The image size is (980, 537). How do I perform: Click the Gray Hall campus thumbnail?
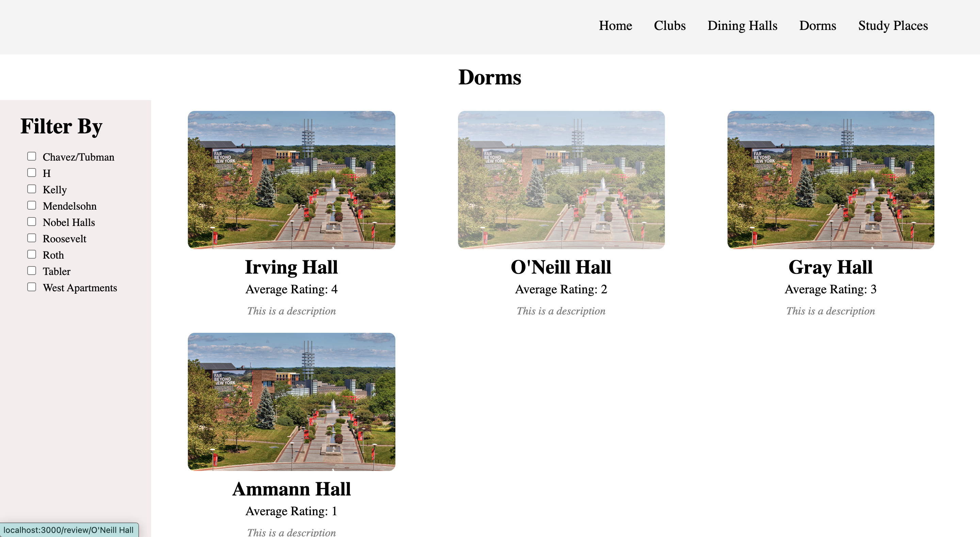click(x=831, y=180)
